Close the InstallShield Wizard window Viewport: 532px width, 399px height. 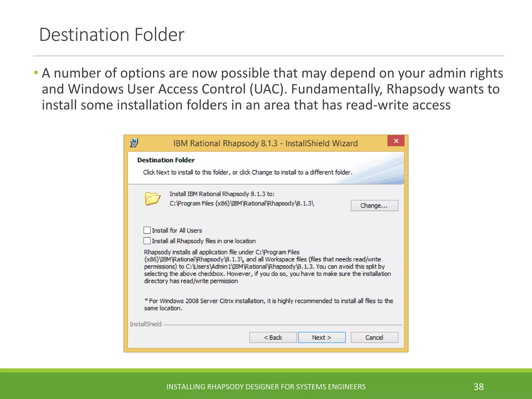click(396, 141)
